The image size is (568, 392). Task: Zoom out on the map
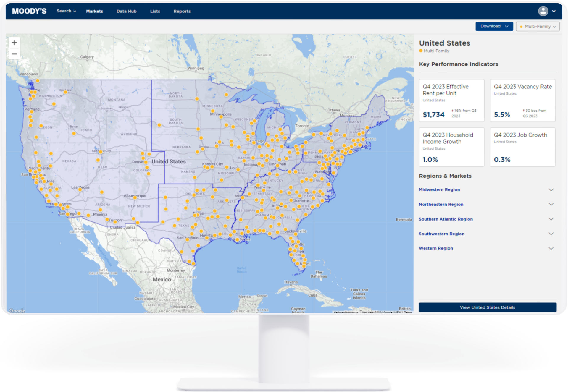[x=14, y=54]
